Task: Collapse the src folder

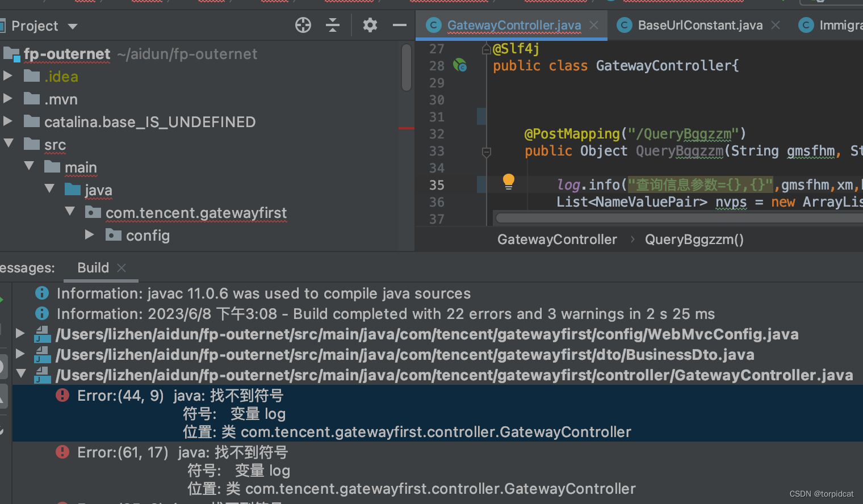Action: pyautogui.click(x=9, y=144)
